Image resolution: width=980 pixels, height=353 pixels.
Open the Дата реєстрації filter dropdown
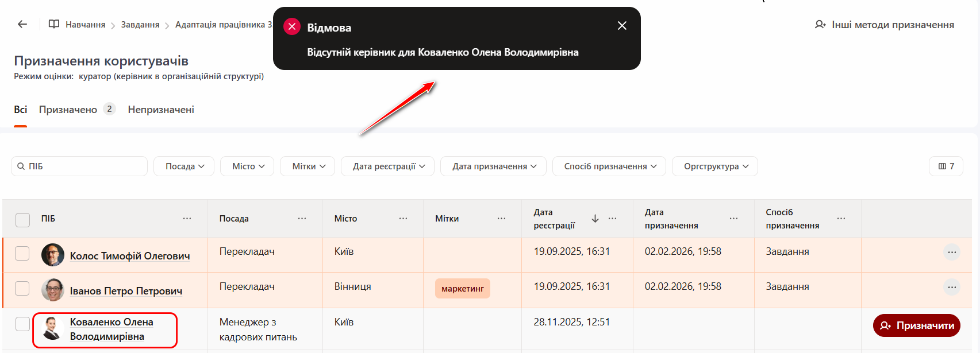pos(387,166)
